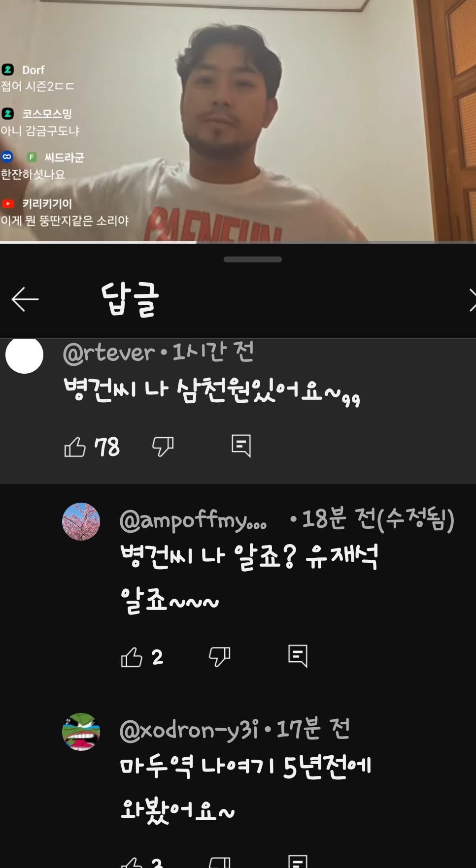Screen dimensions: 476x868
Task: Reply to the @rtever comment
Action: 241,446
